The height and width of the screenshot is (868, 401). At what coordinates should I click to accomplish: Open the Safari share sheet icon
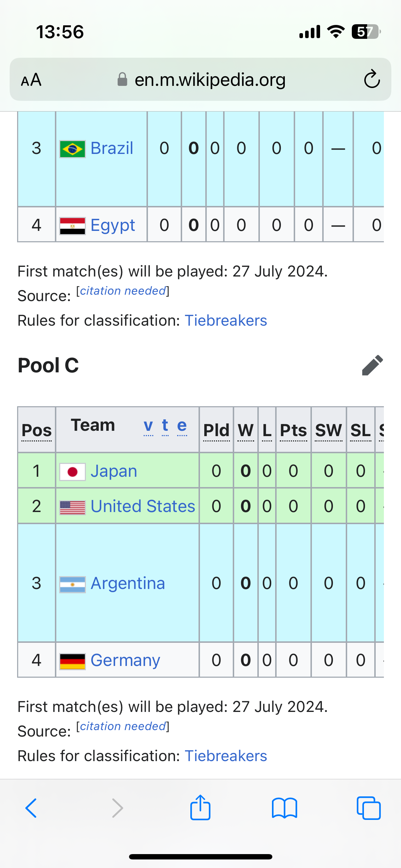click(200, 807)
